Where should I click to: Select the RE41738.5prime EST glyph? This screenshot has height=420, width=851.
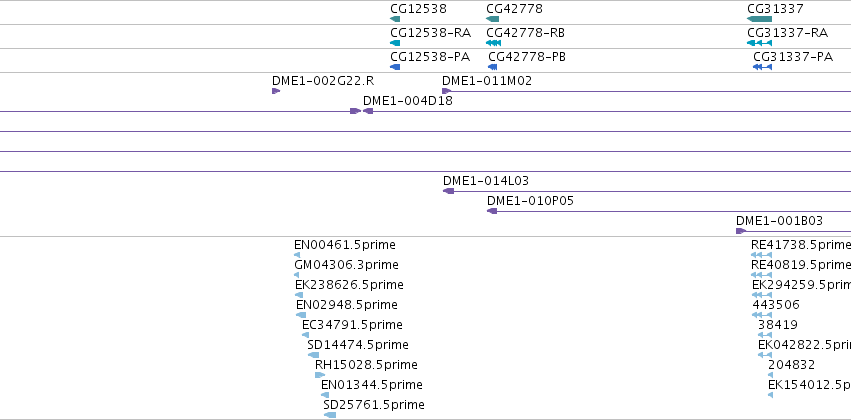(x=761, y=254)
